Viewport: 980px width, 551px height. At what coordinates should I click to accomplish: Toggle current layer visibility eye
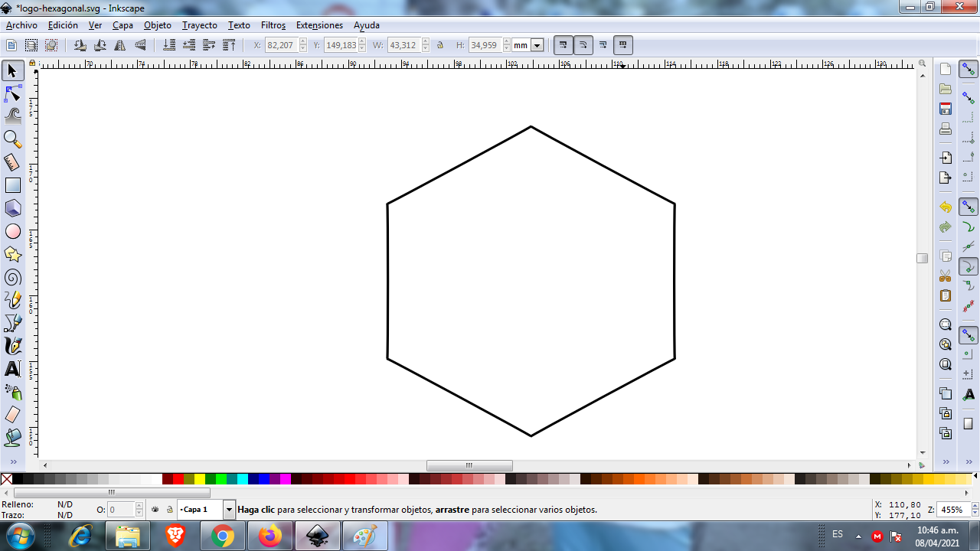[155, 509]
